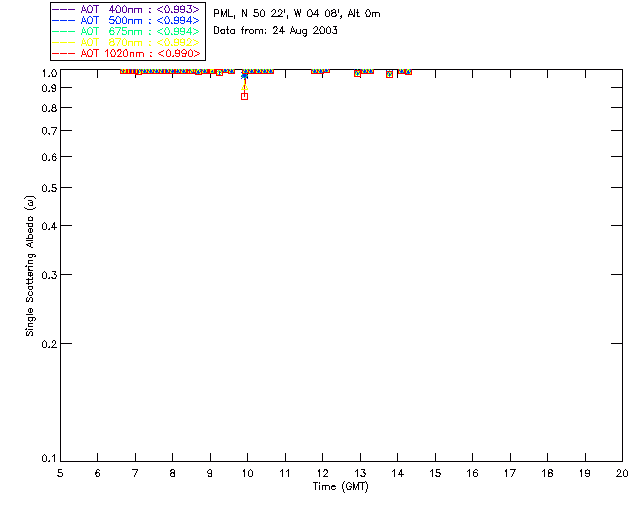Click the y-axis tick label 0.8

(x=49, y=108)
